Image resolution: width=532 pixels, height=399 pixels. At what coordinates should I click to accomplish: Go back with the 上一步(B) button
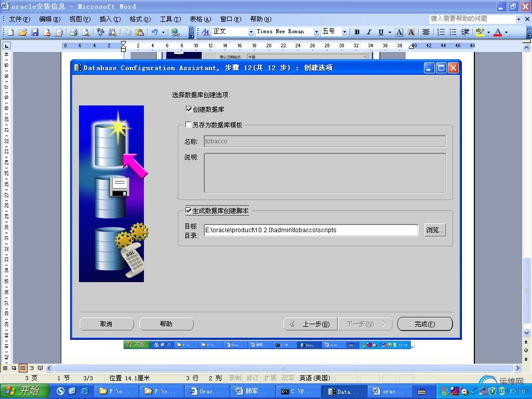(311, 324)
